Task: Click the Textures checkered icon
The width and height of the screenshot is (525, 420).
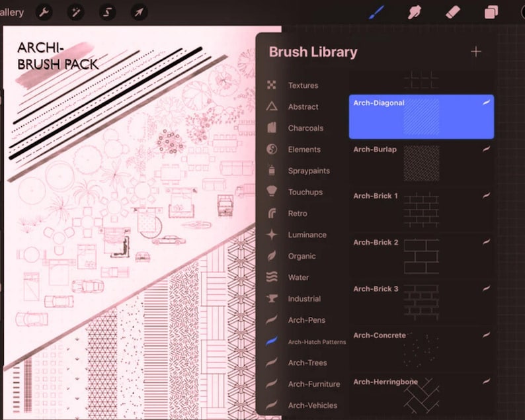Action: 272,85
